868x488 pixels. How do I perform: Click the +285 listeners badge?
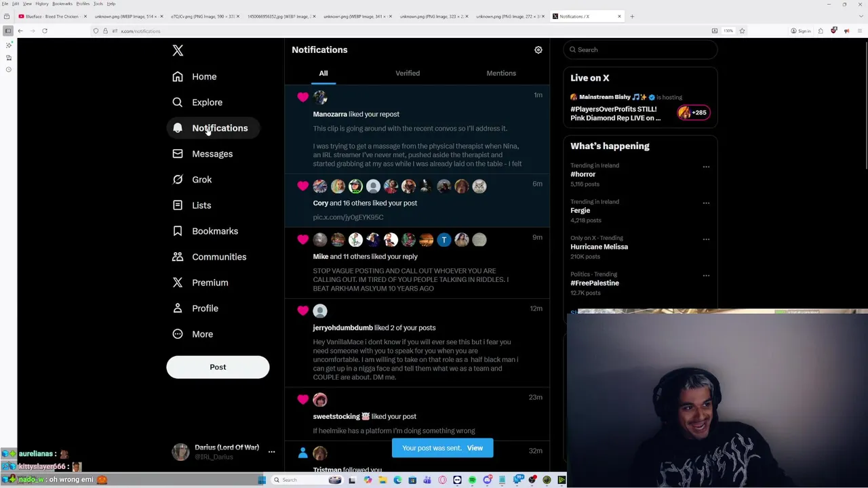coord(692,113)
